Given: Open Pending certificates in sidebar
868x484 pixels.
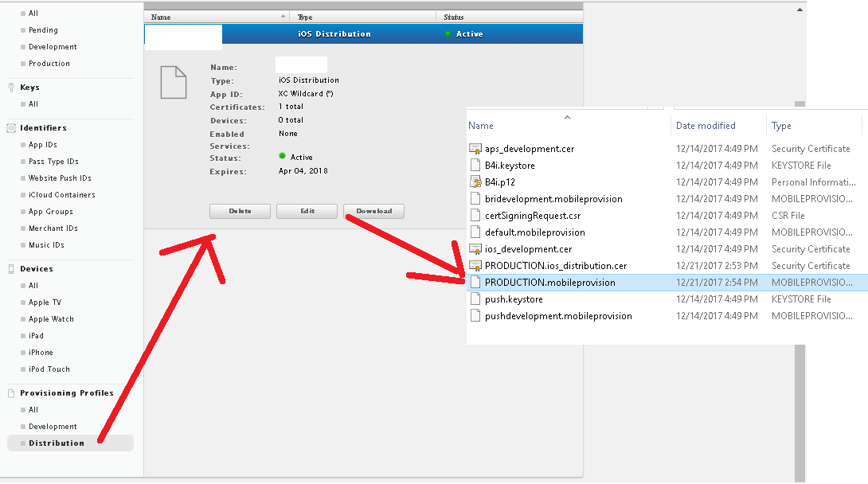Looking at the screenshot, I should tap(43, 30).
